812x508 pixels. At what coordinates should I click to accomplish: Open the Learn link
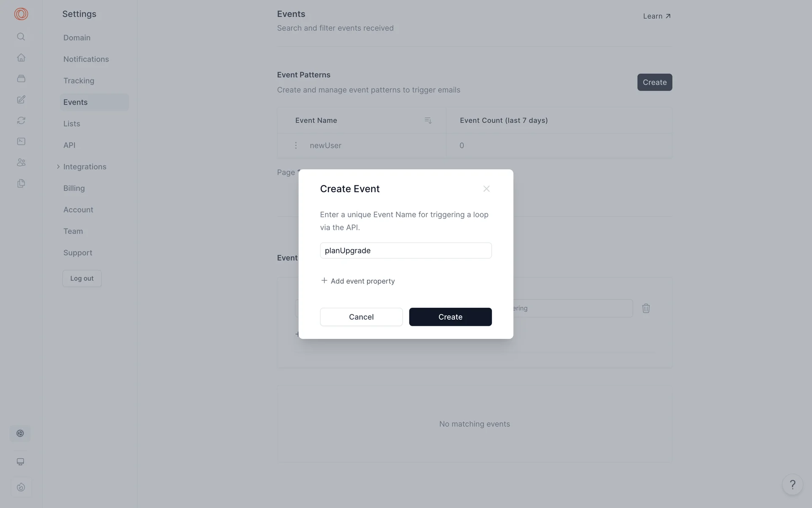657,16
